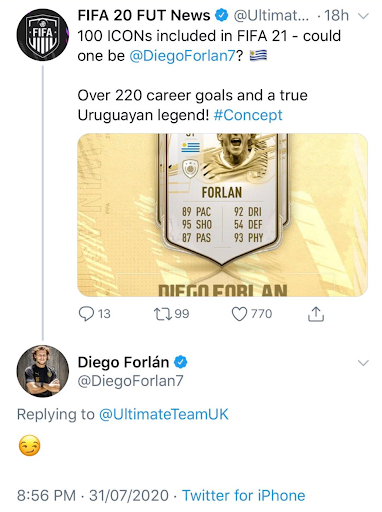Retweet the FIFA 20 FUT News post
The width and height of the screenshot is (382, 512).
click(162, 314)
